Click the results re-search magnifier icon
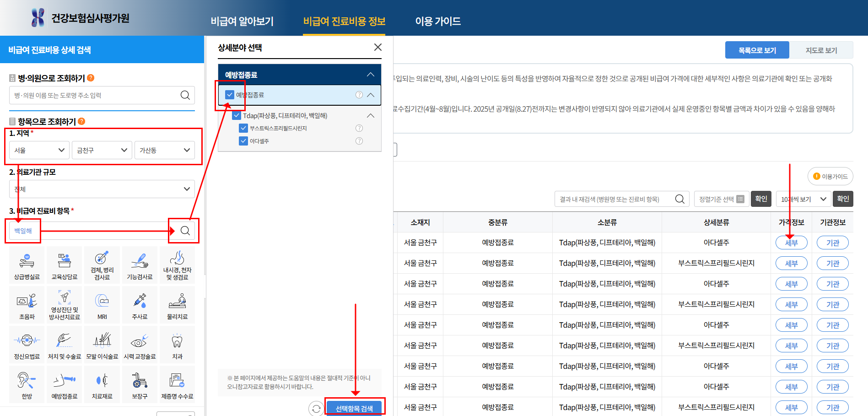 (680, 199)
